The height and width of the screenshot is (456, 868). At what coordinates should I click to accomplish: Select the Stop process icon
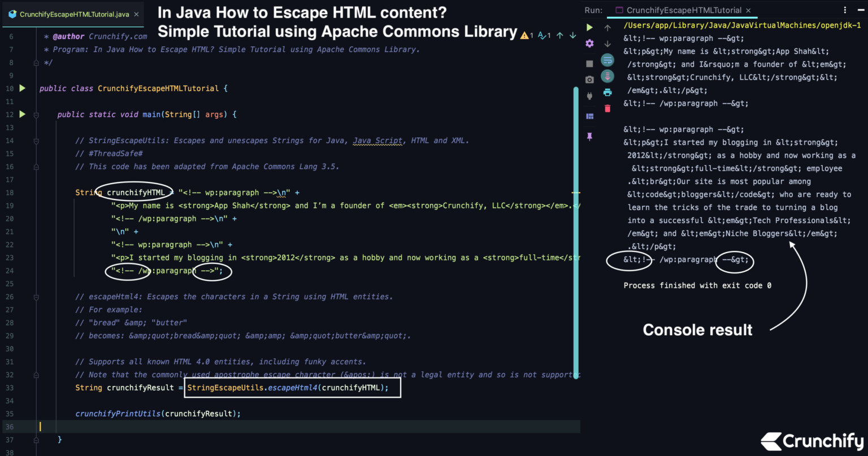tap(589, 63)
